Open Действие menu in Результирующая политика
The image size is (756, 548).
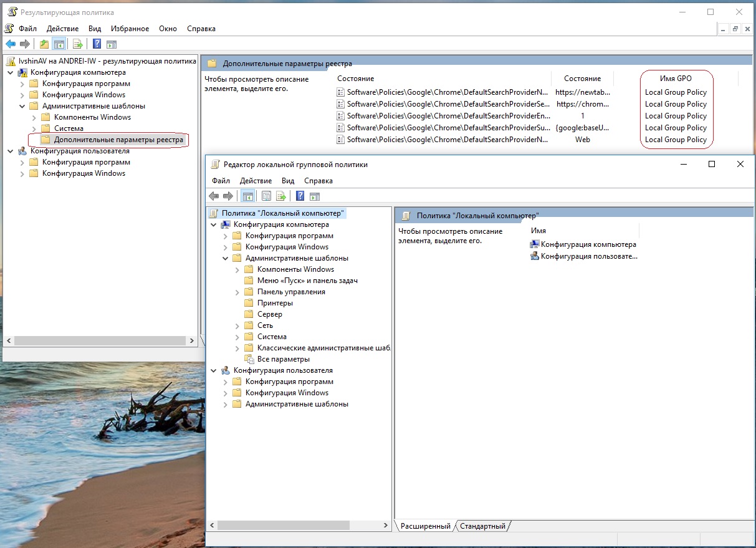(x=63, y=29)
